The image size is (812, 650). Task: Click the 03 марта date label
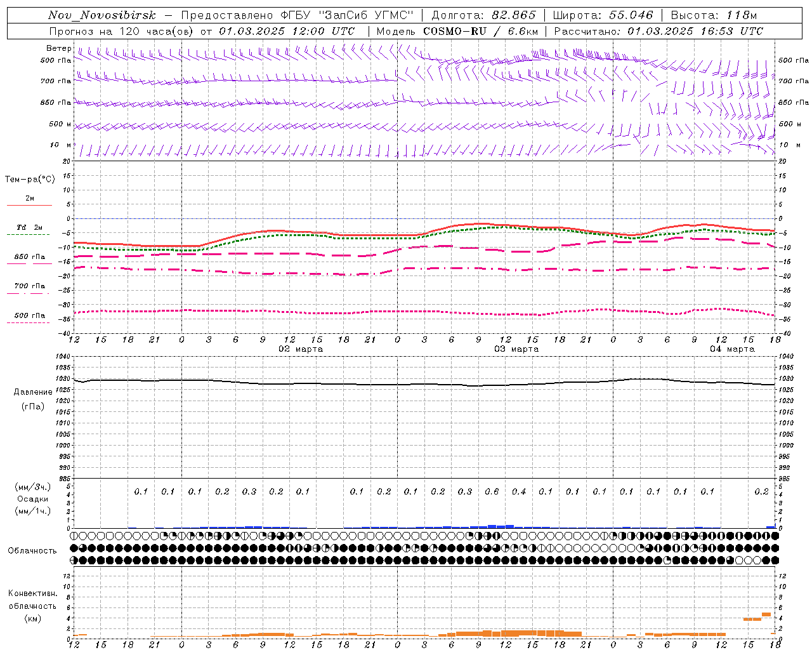tap(516, 349)
